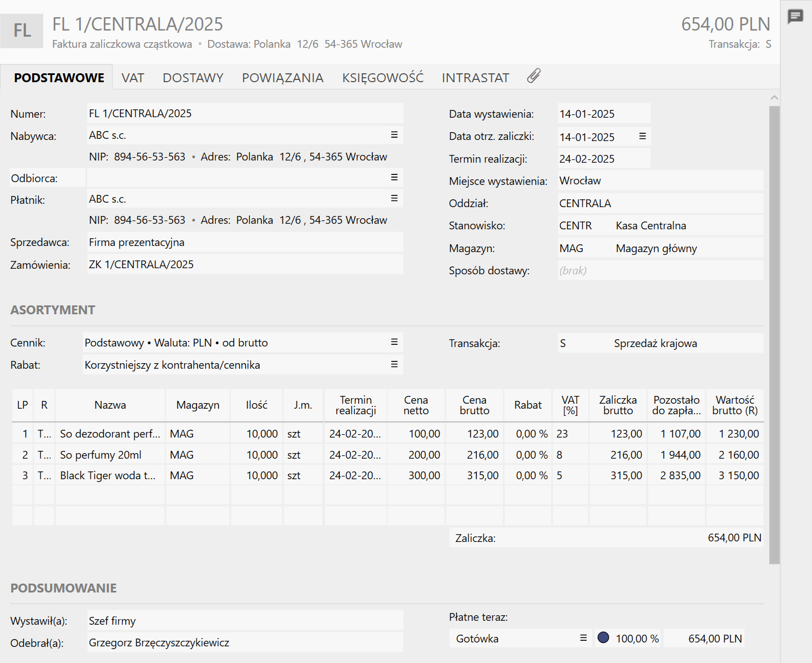
Task: Open the Odbiorca field menu icon
Action: (x=394, y=177)
